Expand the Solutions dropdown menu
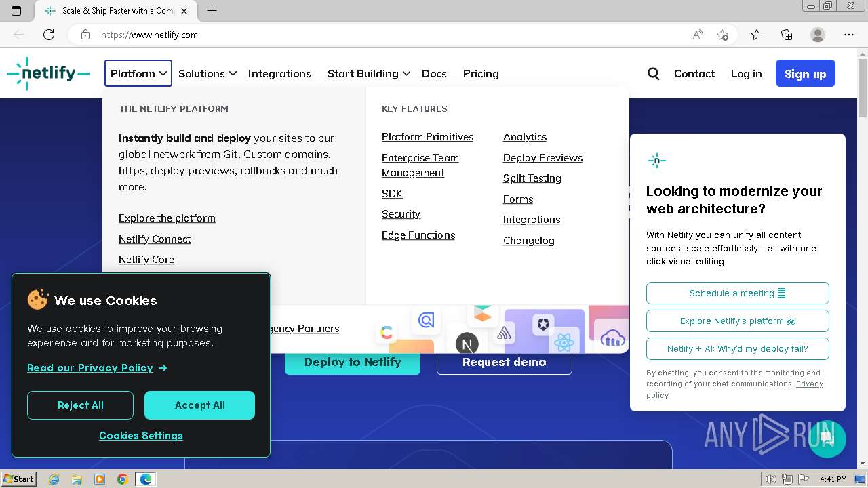868x488 pixels. click(207, 73)
